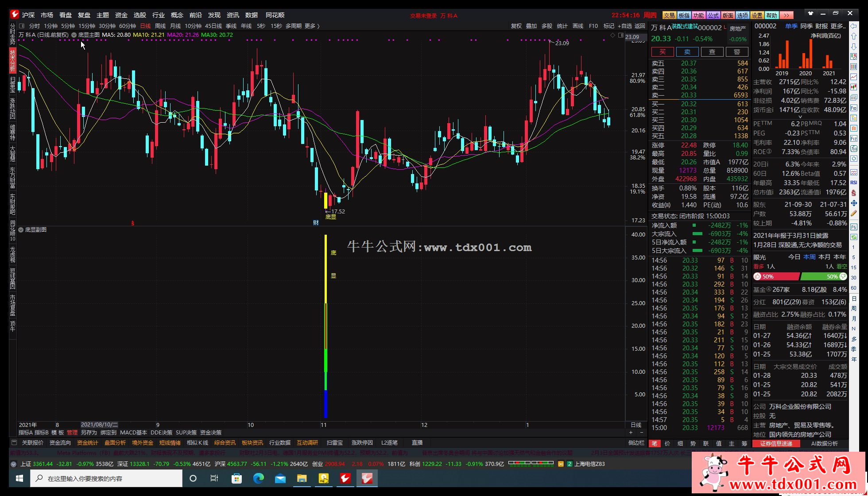Click the red 买 buy button

point(663,52)
